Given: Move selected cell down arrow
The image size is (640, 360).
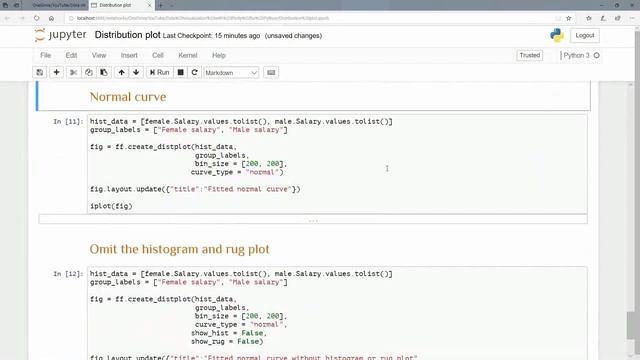Looking at the screenshot, I should (136, 72).
